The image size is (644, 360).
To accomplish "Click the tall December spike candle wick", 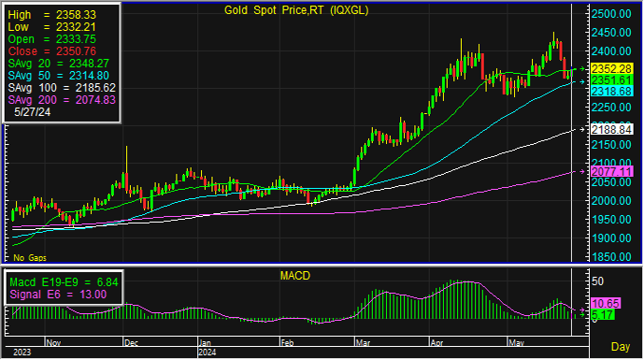I will coord(126,160).
